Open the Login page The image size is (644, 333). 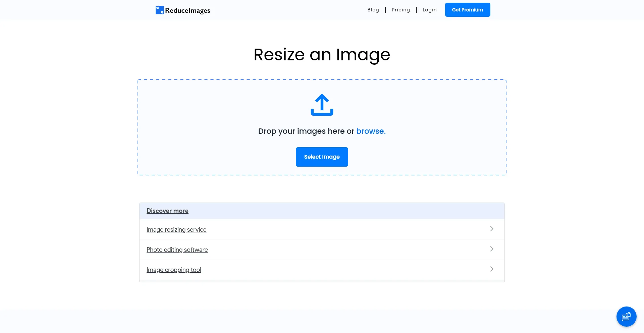click(430, 10)
